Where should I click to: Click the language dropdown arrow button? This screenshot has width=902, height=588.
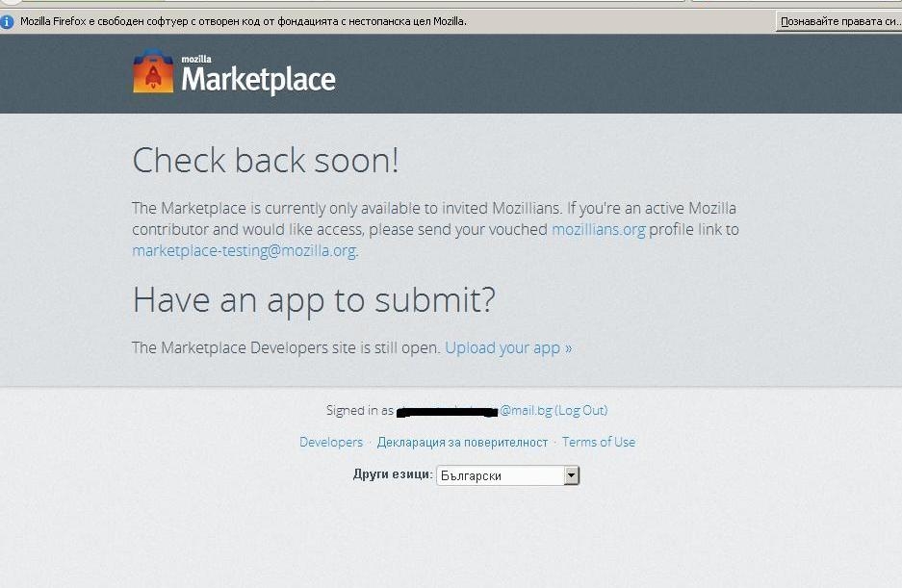571,475
